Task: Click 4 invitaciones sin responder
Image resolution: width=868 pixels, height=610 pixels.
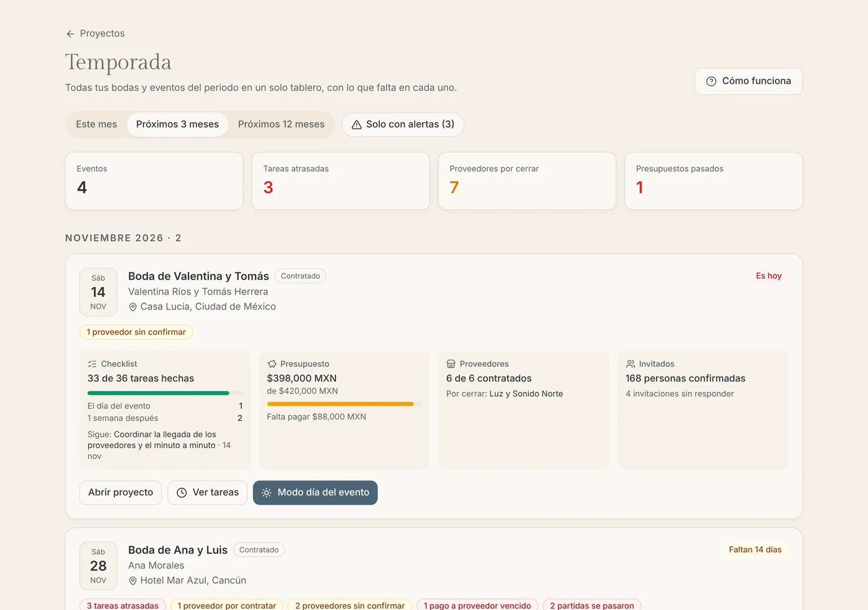Action: pyautogui.click(x=680, y=394)
